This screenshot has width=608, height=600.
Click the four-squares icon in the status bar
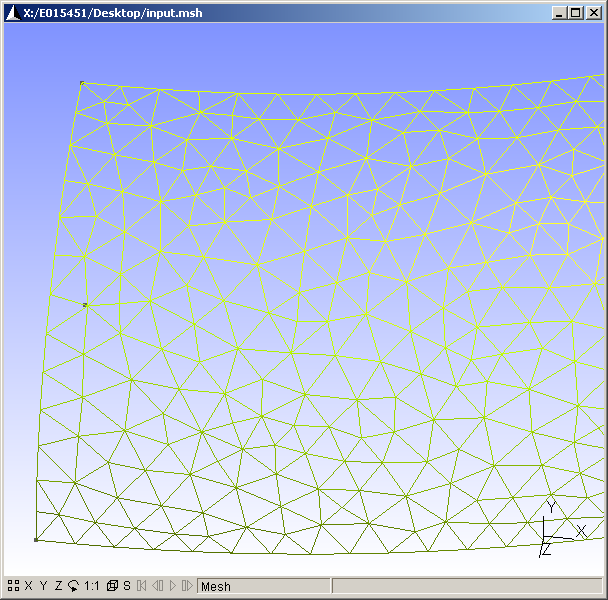[13, 586]
